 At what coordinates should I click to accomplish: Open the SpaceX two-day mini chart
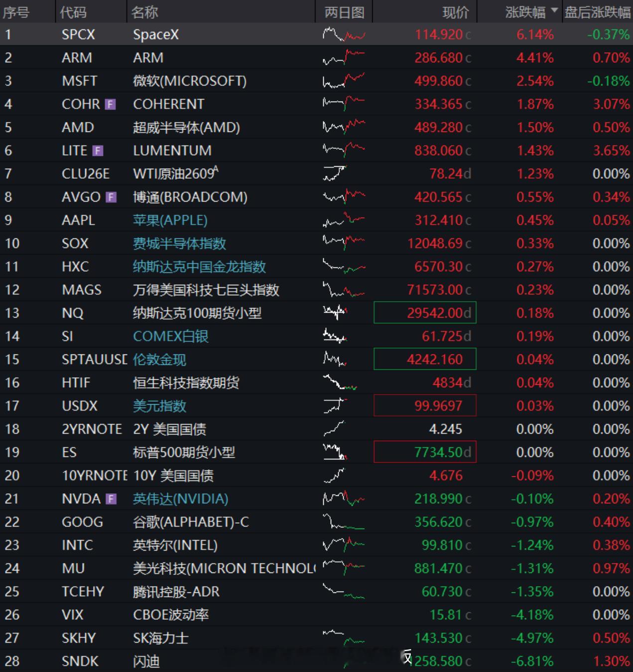(344, 34)
